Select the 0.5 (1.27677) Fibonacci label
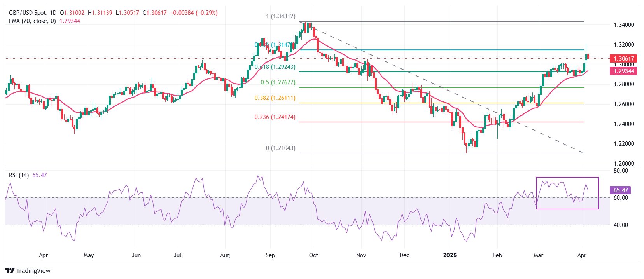Screen dimensions: 644x279 click(x=278, y=82)
